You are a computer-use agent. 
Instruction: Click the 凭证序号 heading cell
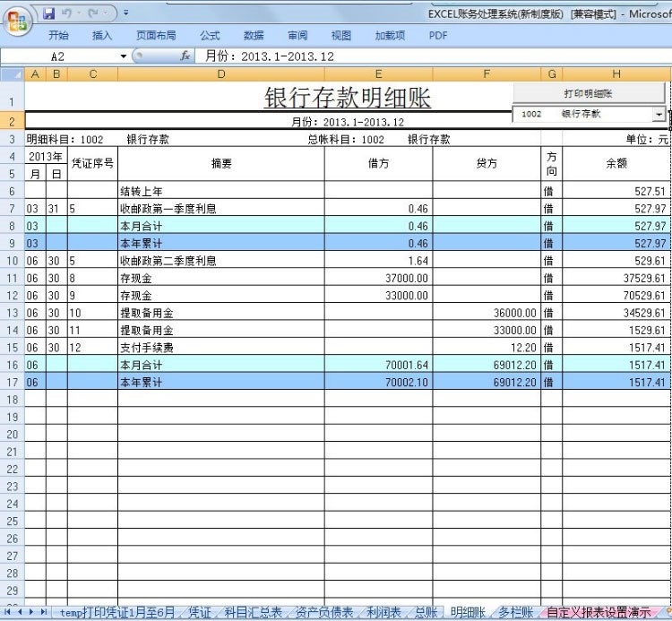92,163
